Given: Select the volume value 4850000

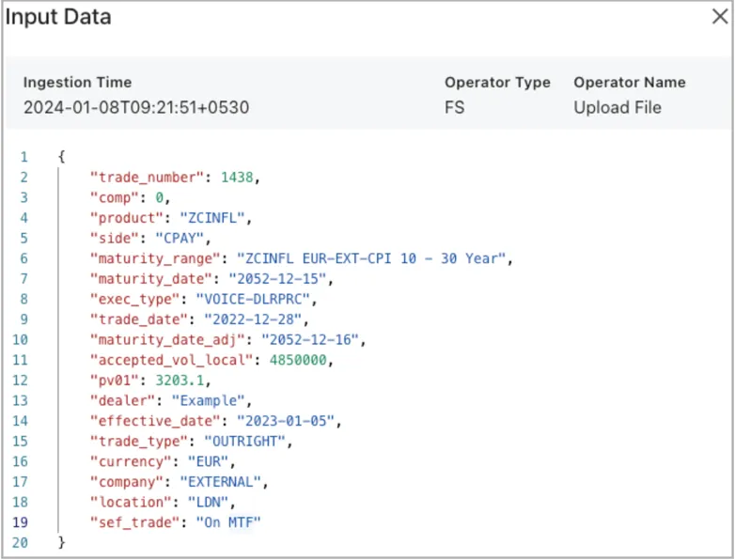Looking at the screenshot, I should coord(298,360).
